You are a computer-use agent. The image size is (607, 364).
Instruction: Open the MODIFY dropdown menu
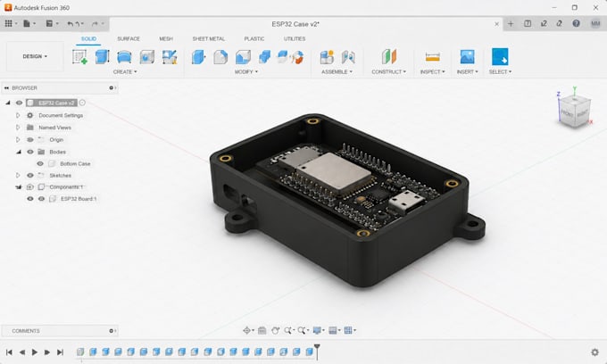pyautogui.click(x=246, y=72)
